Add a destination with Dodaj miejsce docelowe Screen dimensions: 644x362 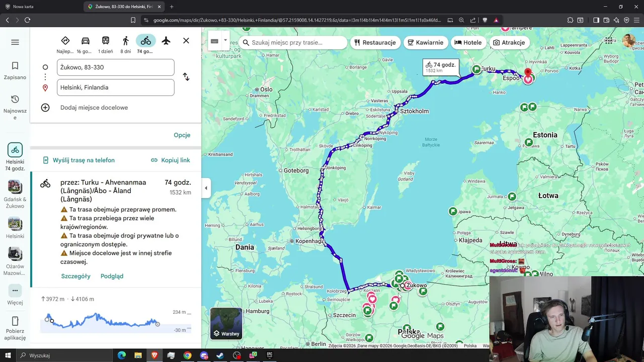[94, 108]
